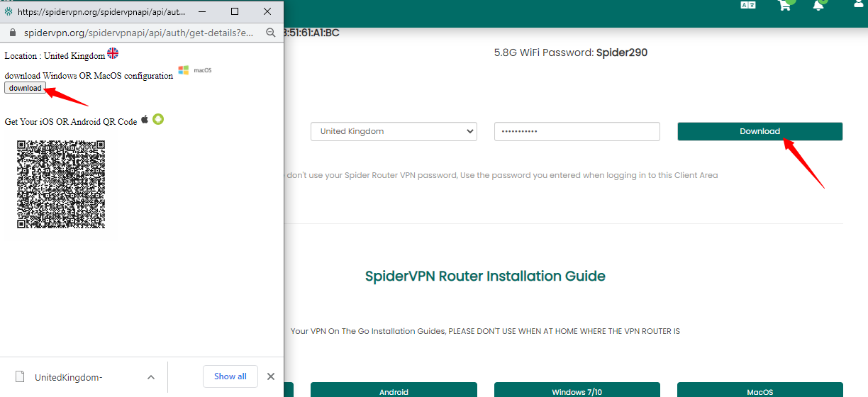Open the Android installation guide
Viewport: 868px width, 397px height.
394,391
